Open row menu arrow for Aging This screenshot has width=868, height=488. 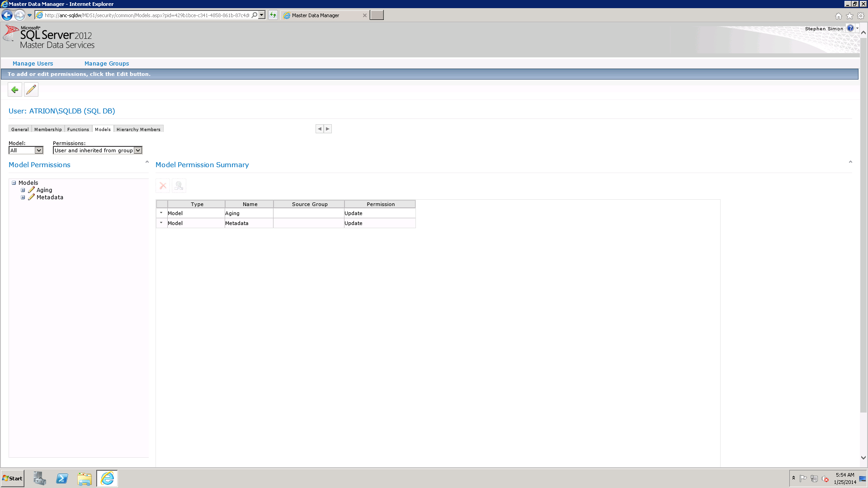[161, 213]
